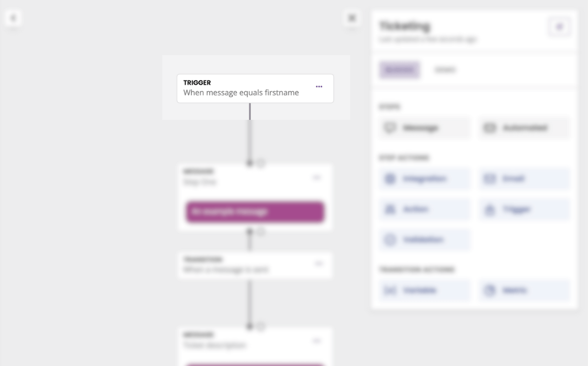Click the Metric transition action icon

click(x=489, y=290)
